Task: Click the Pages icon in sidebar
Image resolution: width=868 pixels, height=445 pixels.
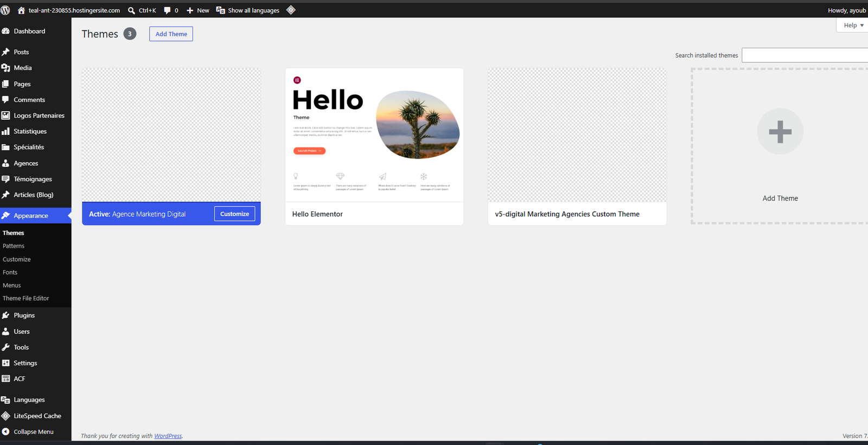Action: tap(6, 84)
